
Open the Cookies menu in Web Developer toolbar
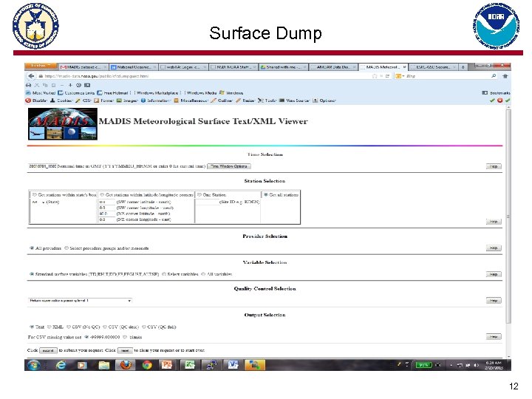point(61,100)
